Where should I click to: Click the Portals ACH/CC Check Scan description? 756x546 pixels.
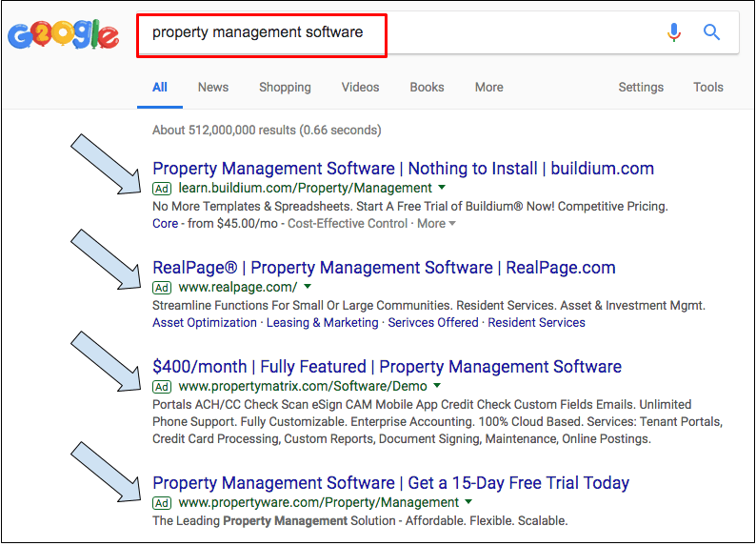point(437,421)
